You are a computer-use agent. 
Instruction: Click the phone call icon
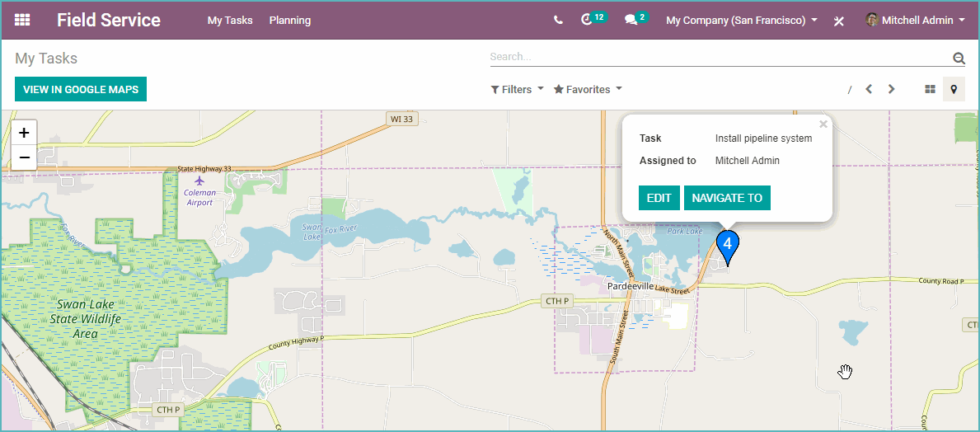coord(558,20)
